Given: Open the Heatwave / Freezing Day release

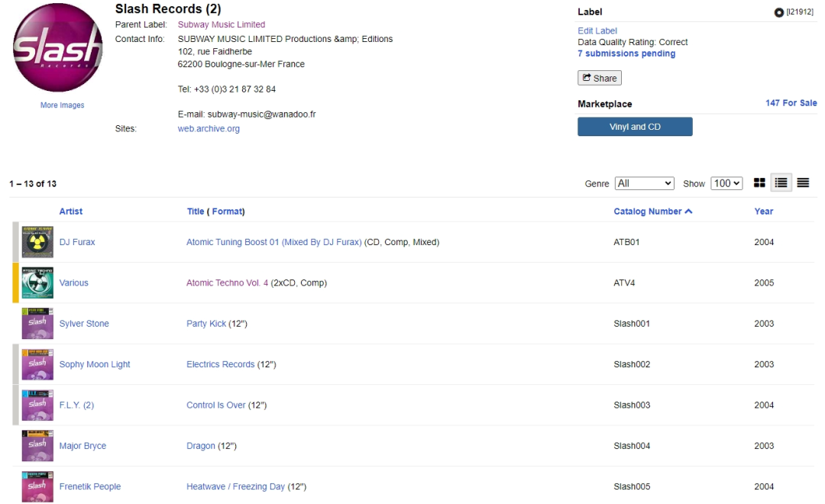Looking at the screenshot, I should [235, 486].
